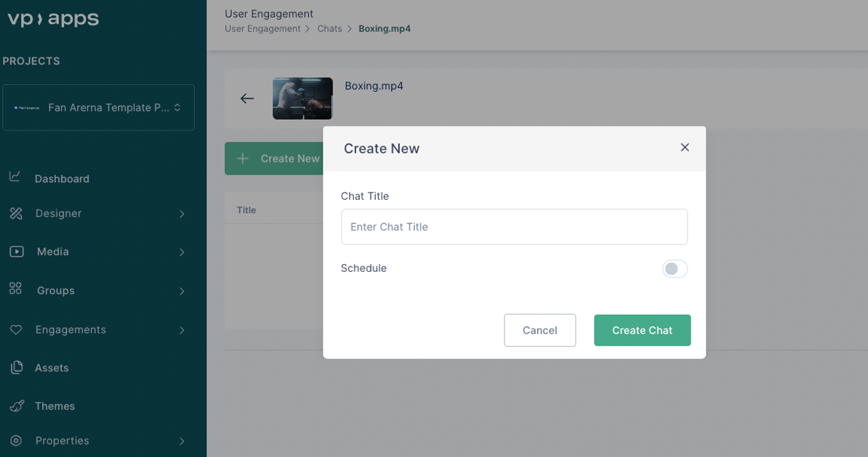Screen dimensions: 868x457
Task: Click the Create New dialog heading
Action: tap(382, 149)
